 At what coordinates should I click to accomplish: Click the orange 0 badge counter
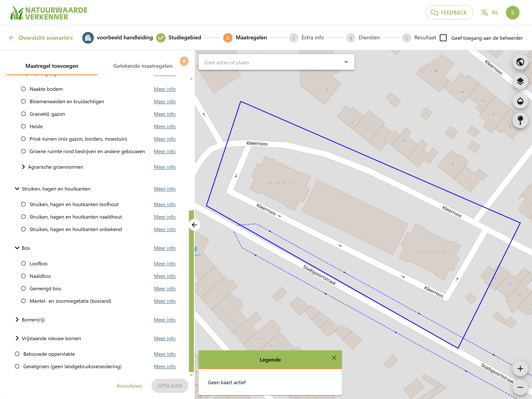coord(184,61)
